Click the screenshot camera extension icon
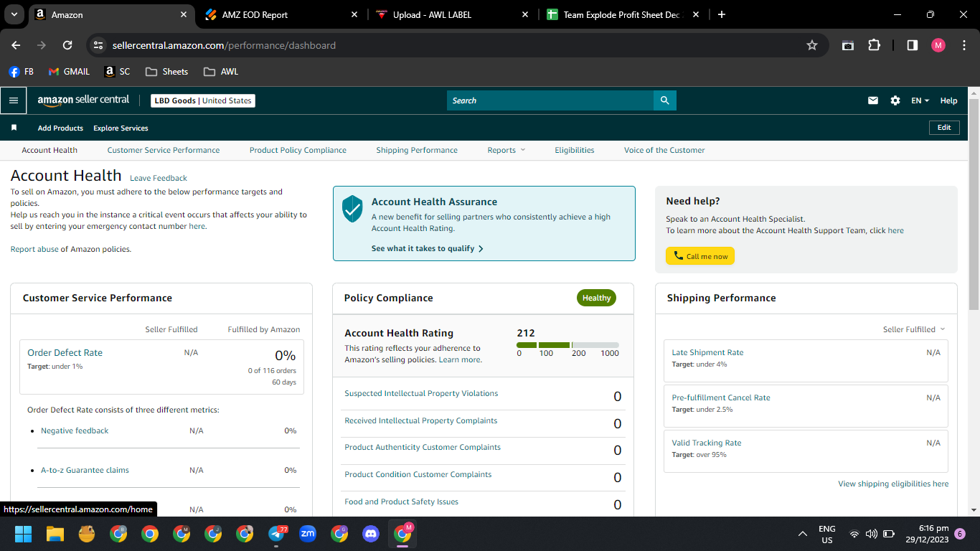The image size is (980, 551). coord(848,45)
